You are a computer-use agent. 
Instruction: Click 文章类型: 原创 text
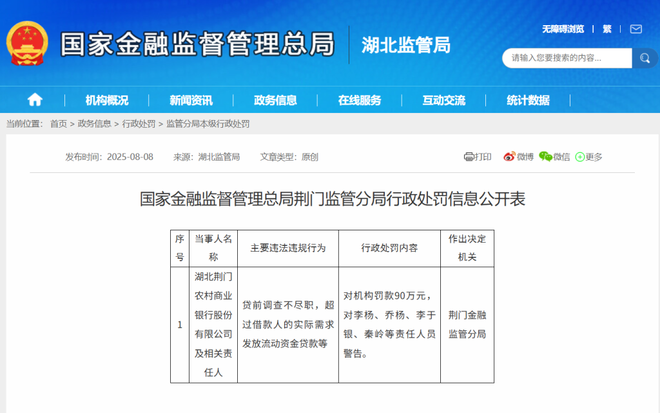point(289,157)
